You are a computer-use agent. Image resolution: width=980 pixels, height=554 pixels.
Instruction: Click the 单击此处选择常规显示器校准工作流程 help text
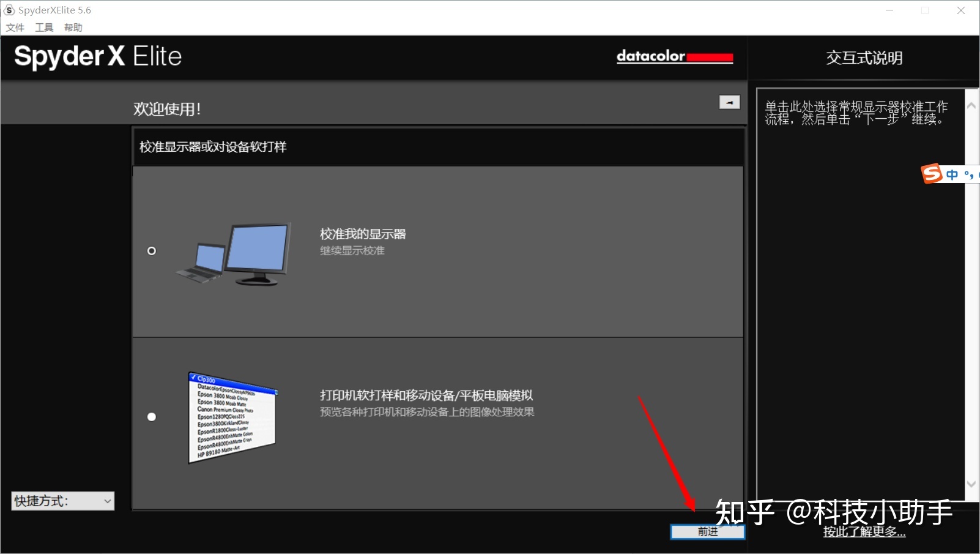point(856,113)
